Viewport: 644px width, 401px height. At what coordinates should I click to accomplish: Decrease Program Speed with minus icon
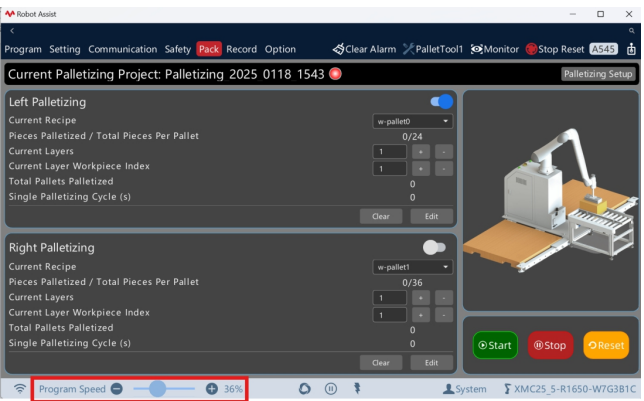117,389
